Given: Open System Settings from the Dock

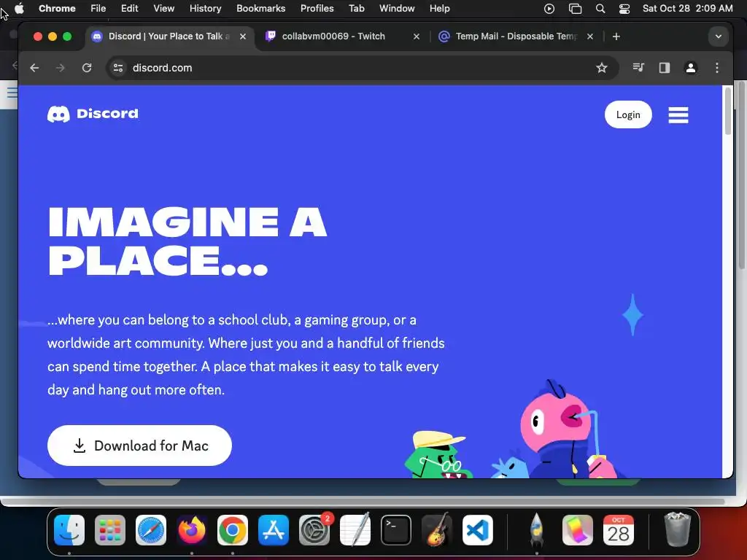Looking at the screenshot, I should coord(314,530).
